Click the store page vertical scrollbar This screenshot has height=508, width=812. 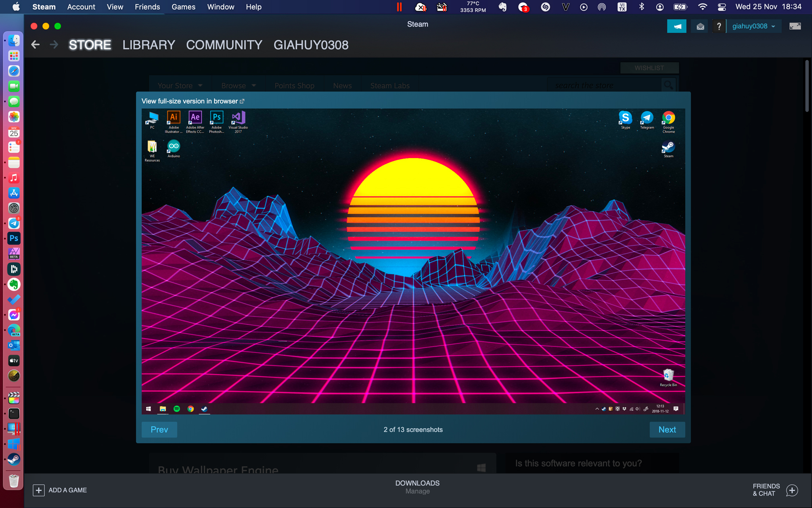tap(807, 86)
